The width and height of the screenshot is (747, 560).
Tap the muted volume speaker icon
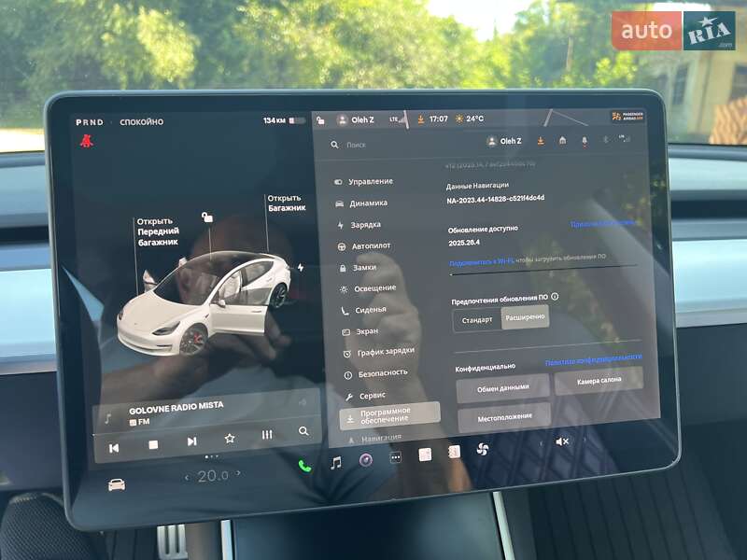pyautogui.click(x=562, y=441)
